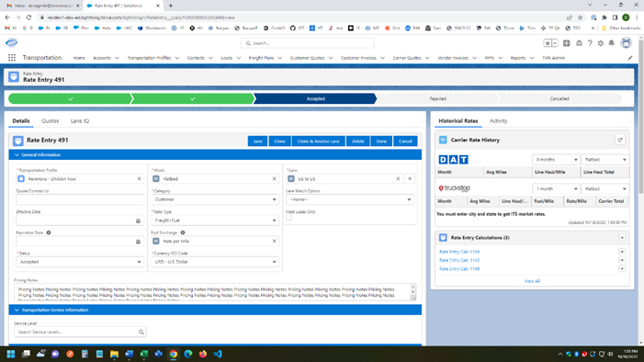Viewport: 644px width, 362px height.
Task: Click the global Search field
Action: coord(308,43)
